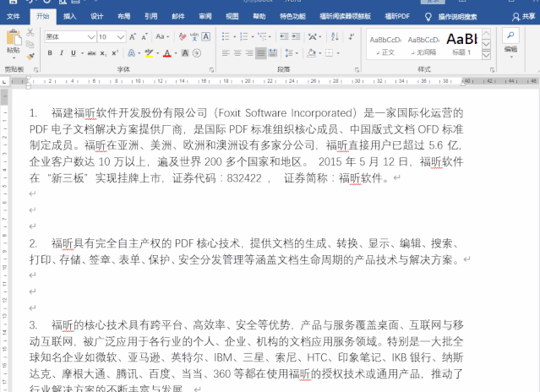540x392 pixels.
Task: Expand the Paste options arrow below 粘贴
Action: pyautogui.click(x=14, y=57)
